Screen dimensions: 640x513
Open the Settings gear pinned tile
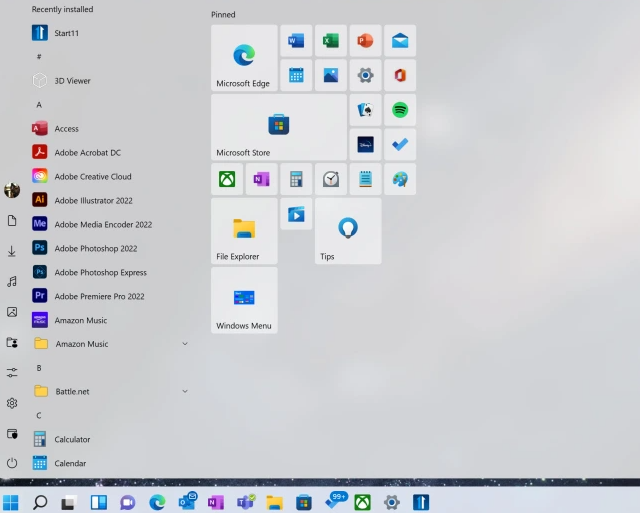pos(365,76)
